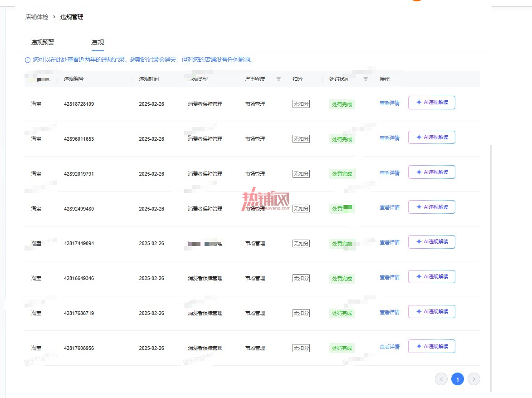Click violation number 42892019791
Screen dimensions: 532x398
[79, 174]
